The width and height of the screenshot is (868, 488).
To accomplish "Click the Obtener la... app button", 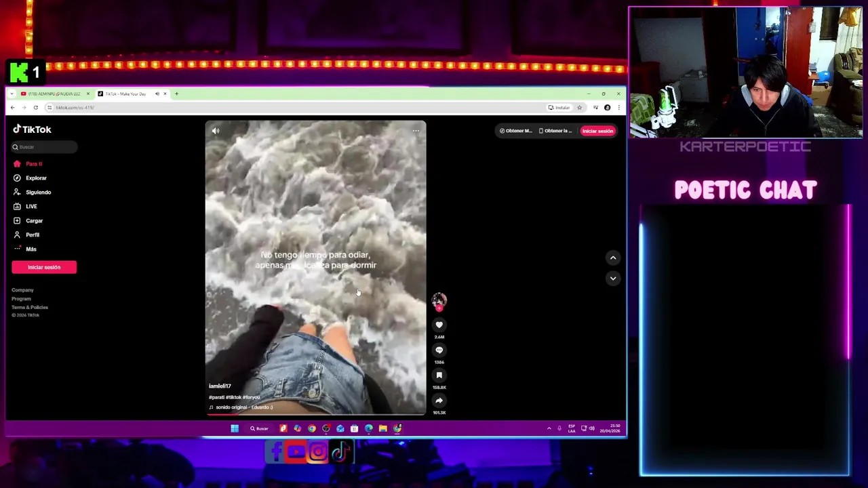I will [555, 131].
